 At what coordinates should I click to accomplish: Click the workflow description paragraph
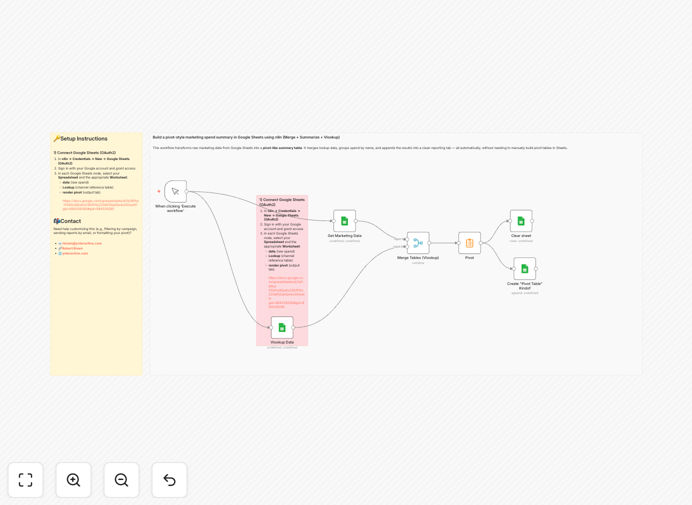(x=360, y=148)
